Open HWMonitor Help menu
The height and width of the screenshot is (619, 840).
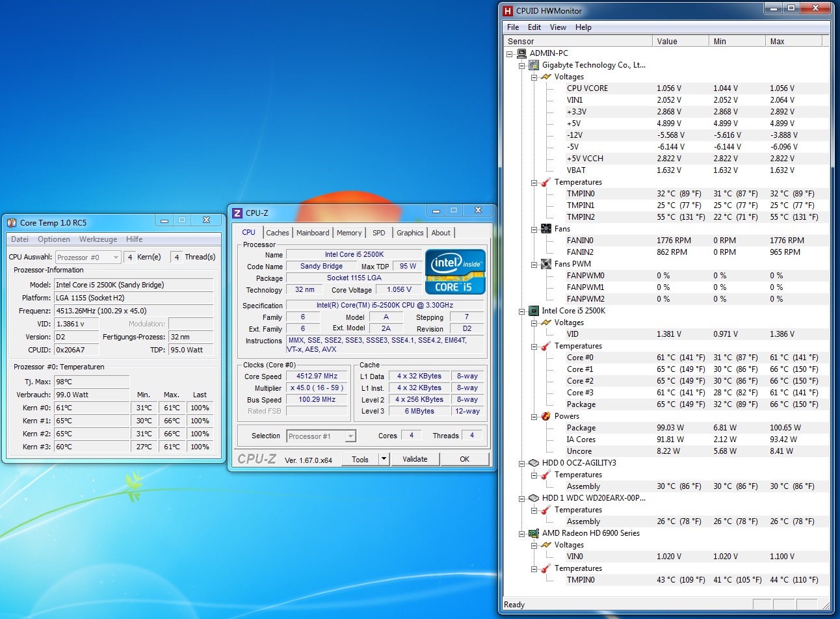coord(583,27)
